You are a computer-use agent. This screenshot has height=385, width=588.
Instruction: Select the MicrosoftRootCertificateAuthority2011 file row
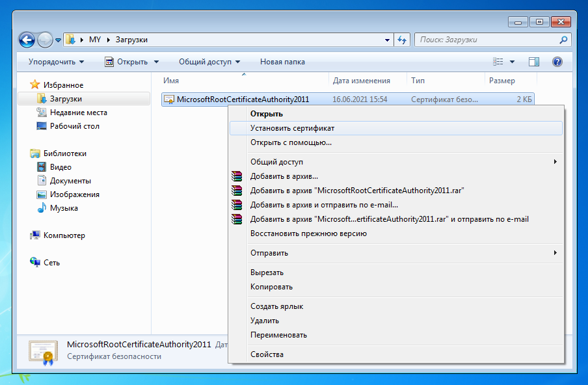point(347,100)
